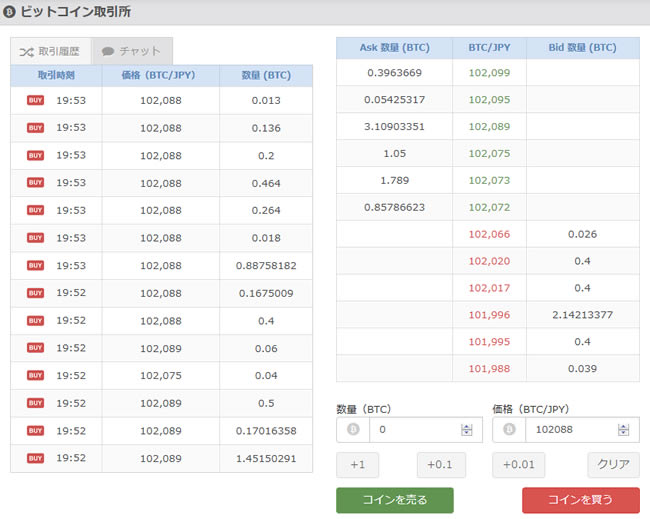Focus the 価格 input showing 102088
This screenshot has height=519, width=650.
point(582,429)
